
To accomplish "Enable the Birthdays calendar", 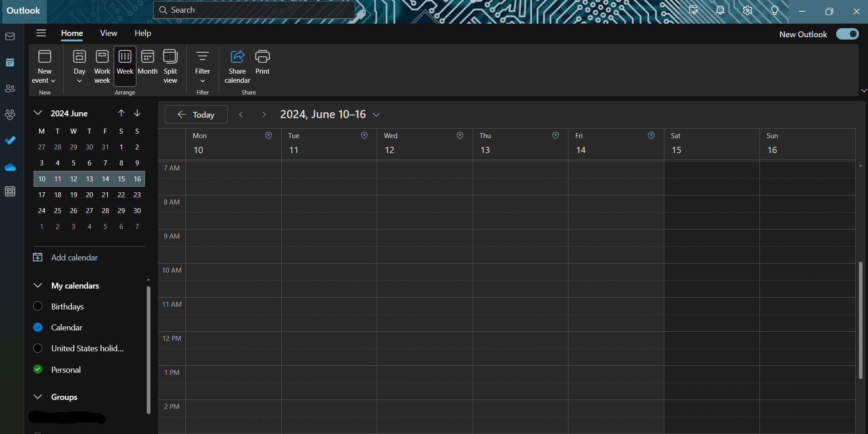I will pyautogui.click(x=38, y=306).
